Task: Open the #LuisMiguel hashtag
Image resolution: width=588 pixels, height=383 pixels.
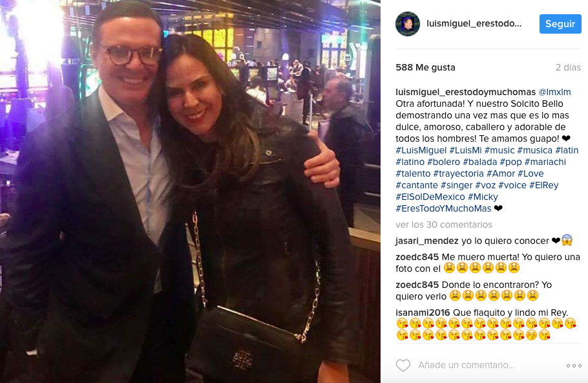Action: pyautogui.click(x=421, y=150)
